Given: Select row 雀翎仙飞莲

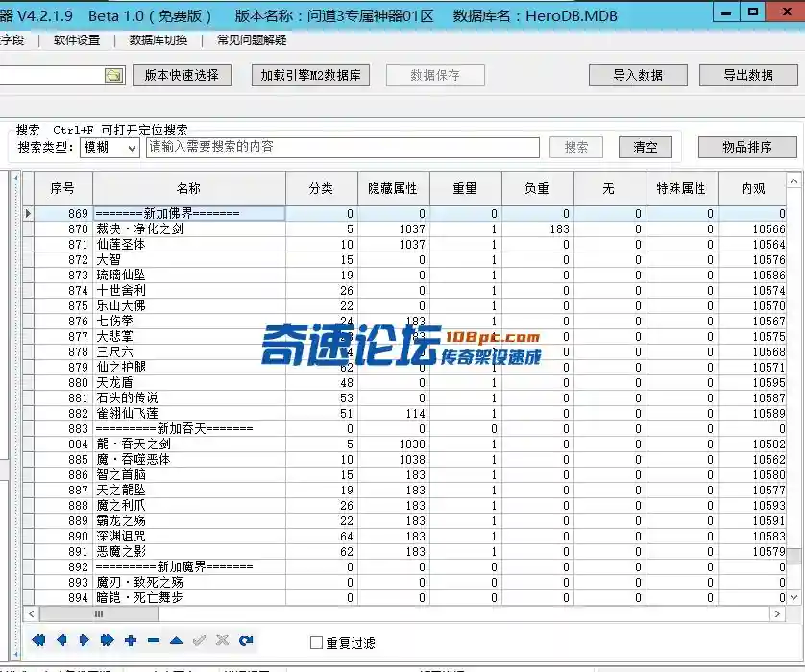Looking at the screenshot, I should coord(404,414).
